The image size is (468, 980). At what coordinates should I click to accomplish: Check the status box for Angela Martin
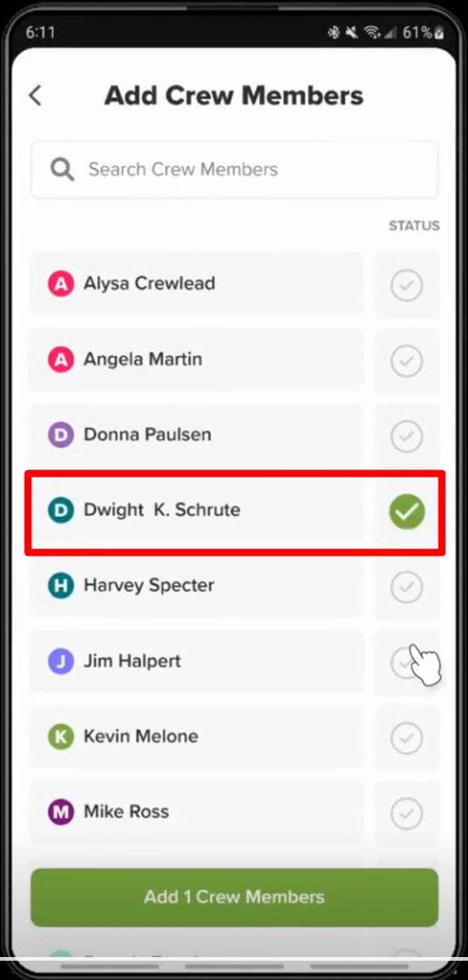pyautogui.click(x=407, y=361)
